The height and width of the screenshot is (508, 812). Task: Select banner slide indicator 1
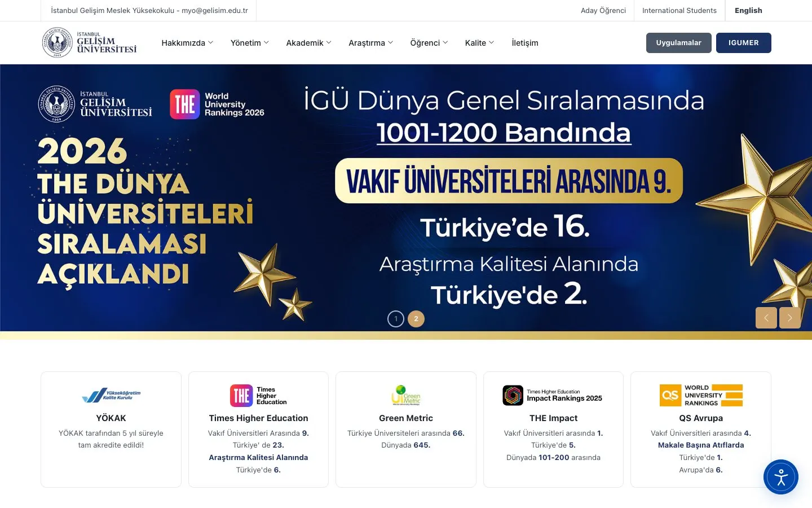396,319
